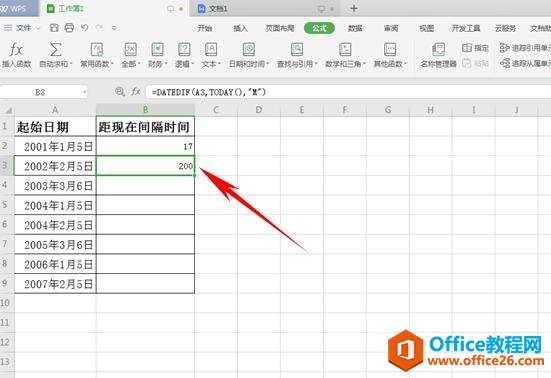
Task: Switch to the 开发工具 (Developer) tab
Action: click(x=466, y=28)
